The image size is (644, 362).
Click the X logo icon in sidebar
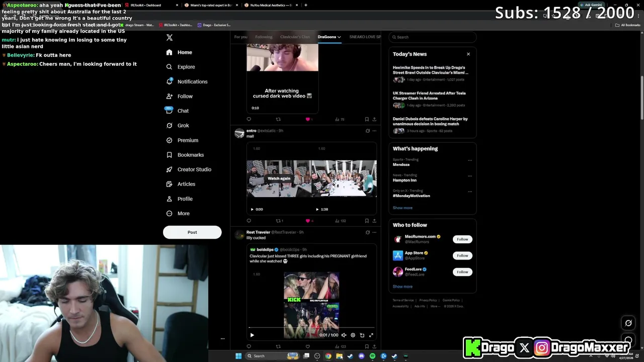click(x=170, y=38)
